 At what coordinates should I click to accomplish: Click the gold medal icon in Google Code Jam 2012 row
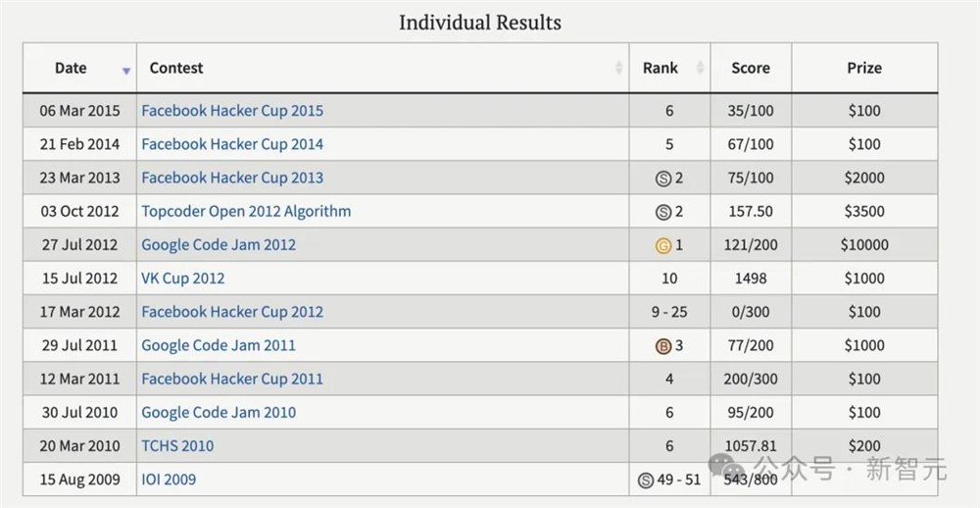point(663,245)
